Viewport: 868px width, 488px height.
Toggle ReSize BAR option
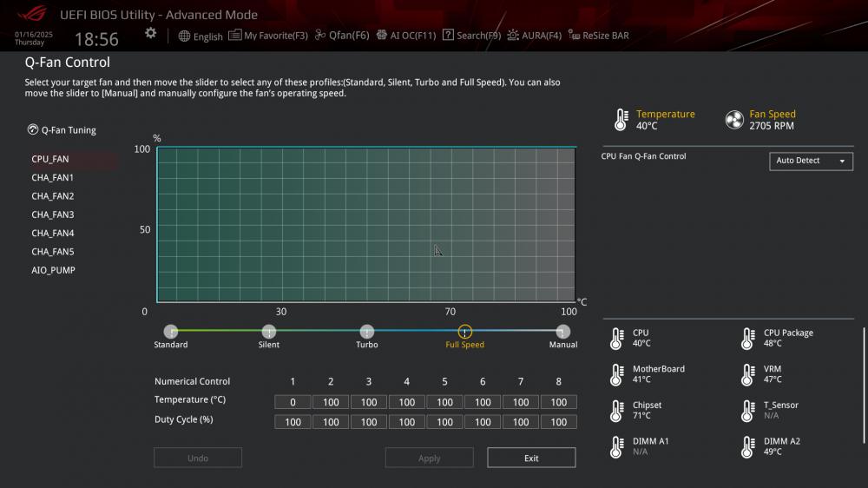599,36
